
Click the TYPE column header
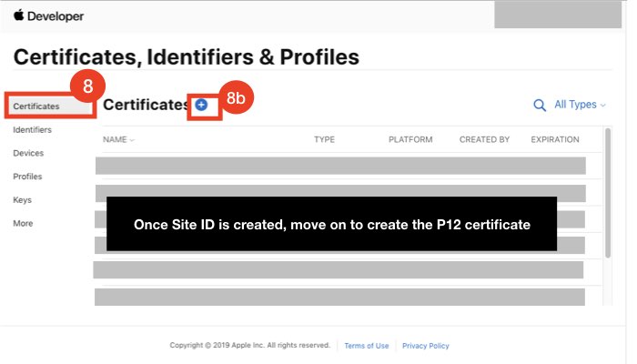(x=324, y=139)
